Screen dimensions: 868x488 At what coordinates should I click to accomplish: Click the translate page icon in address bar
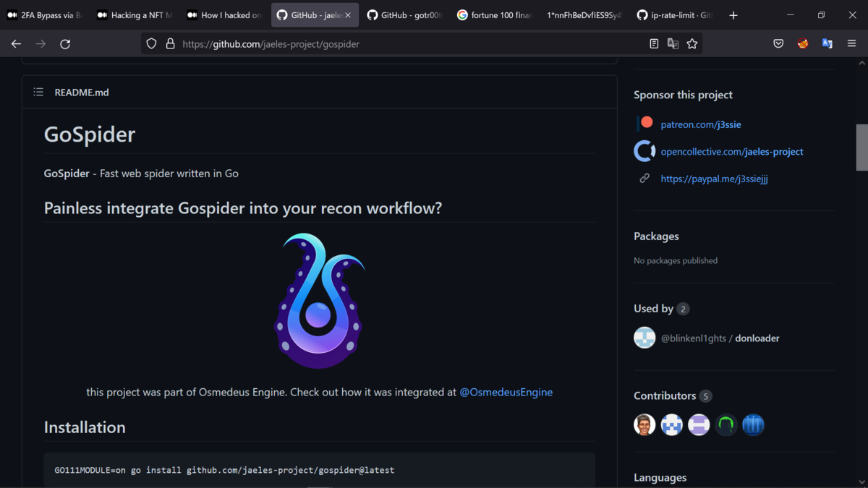point(673,44)
